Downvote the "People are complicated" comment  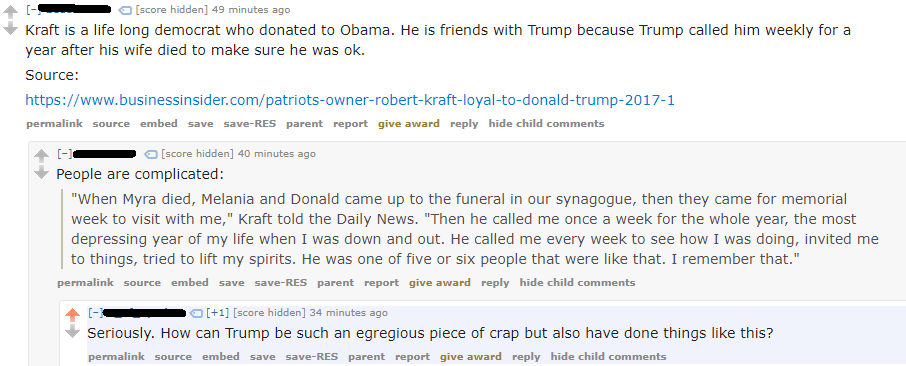click(x=41, y=172)
